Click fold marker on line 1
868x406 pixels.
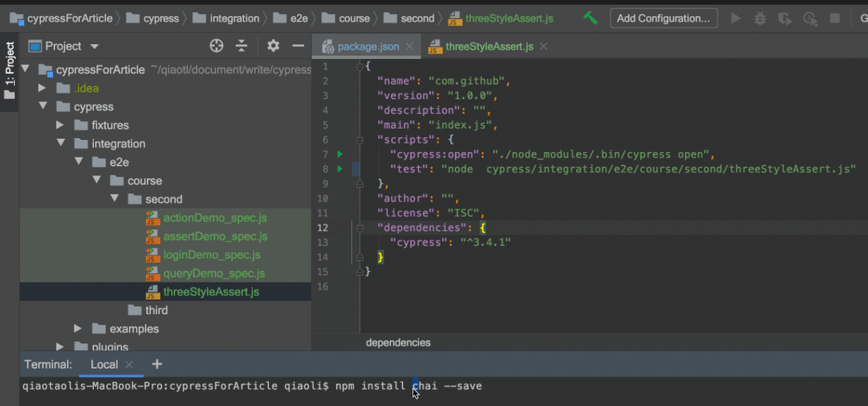point(360,66)
